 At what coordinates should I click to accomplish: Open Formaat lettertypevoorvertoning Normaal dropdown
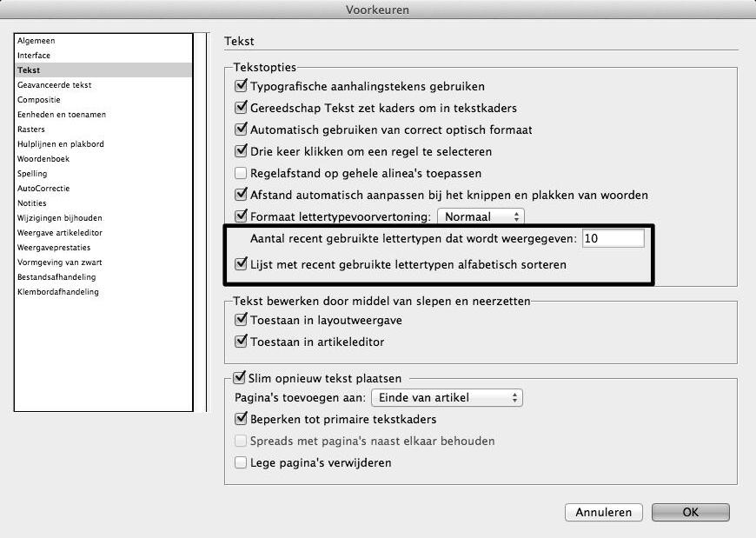pos(481,216)
